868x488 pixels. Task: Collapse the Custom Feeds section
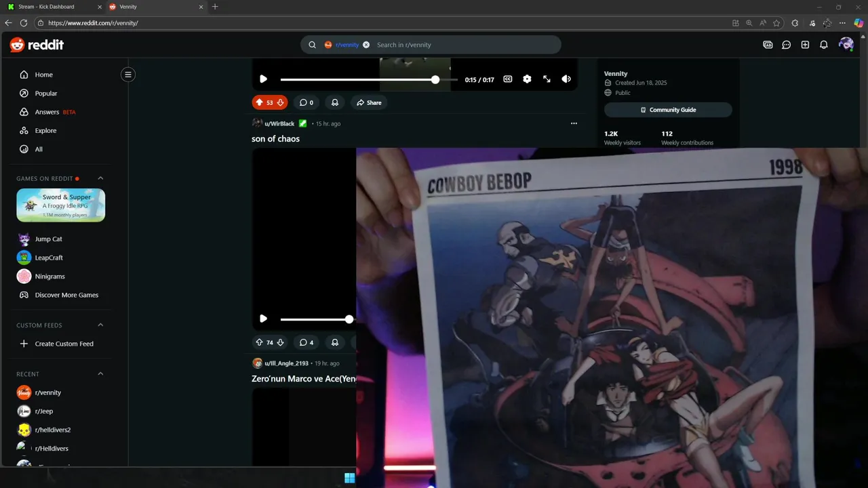100,325
